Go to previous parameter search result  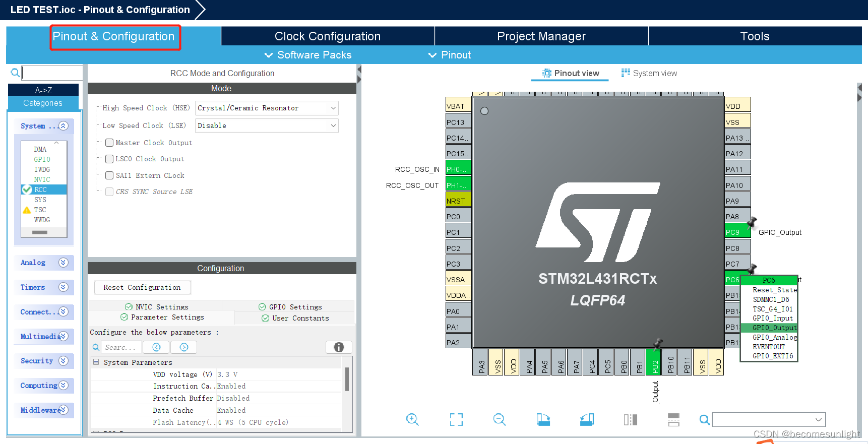coord(156,347)
